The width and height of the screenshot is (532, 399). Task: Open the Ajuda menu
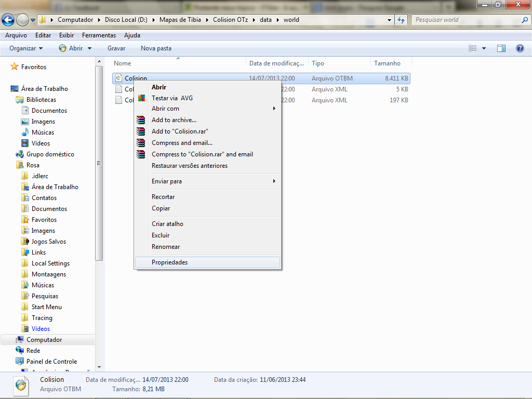[x=132, y=35]
